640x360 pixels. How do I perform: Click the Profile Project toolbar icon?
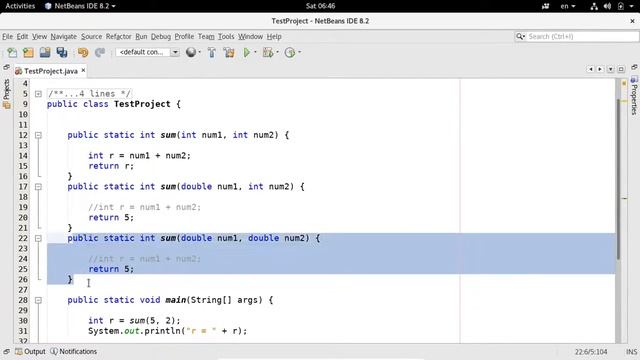click(289, 52)
